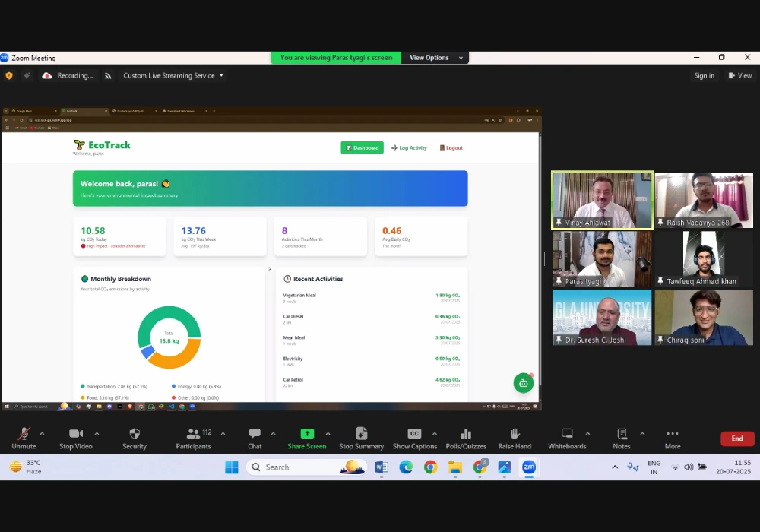
Task: Toggle Stop Video camera button
Action: pos(76,434)
